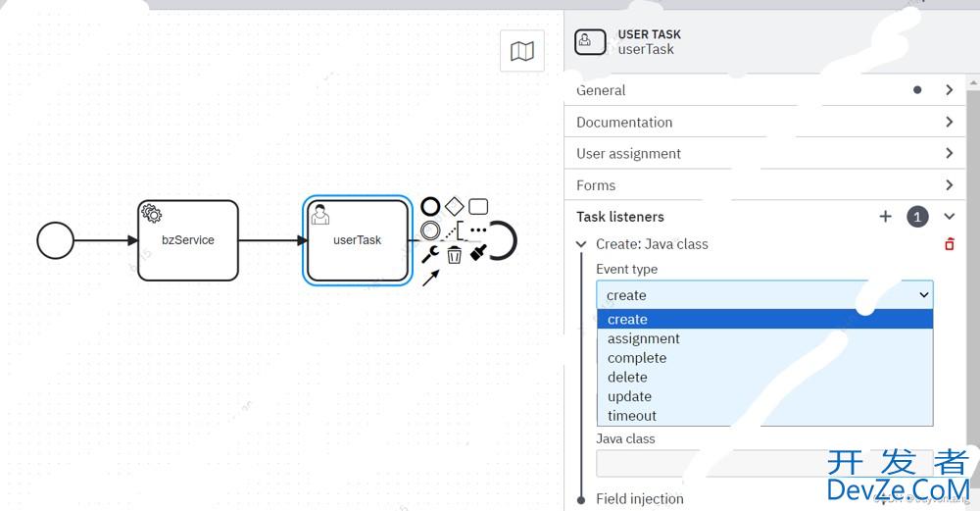Choose update event type
Image resolution: width=980 pixels, height=511 pixels.
pyautogui.click(x=764, y=396)
